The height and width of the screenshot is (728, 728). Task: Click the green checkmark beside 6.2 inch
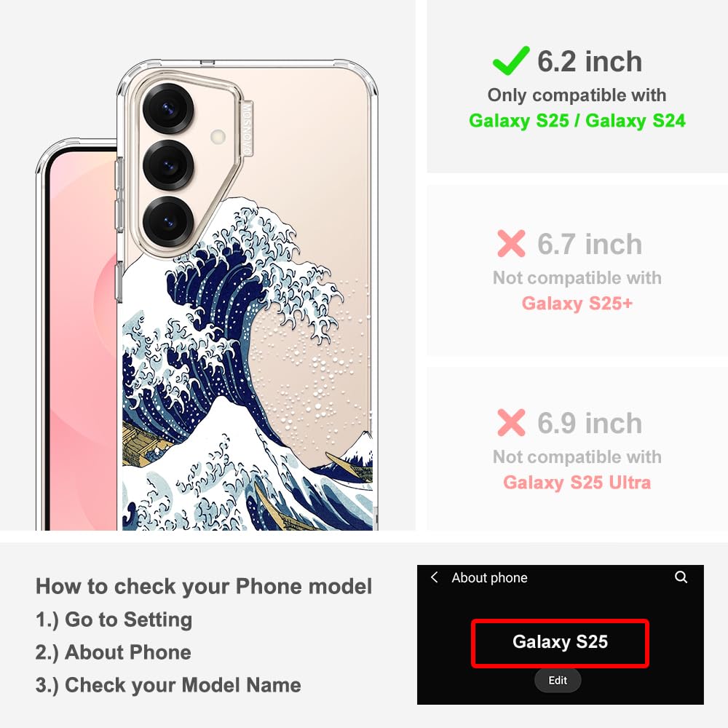(x=511, y=61)
